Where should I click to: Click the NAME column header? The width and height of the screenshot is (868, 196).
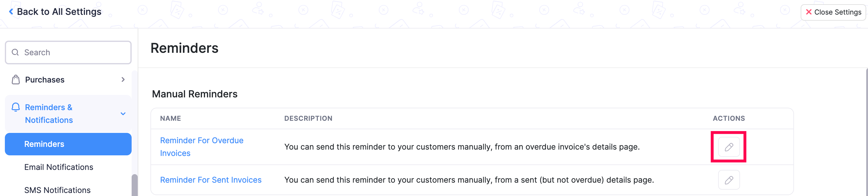coord(170,118)
